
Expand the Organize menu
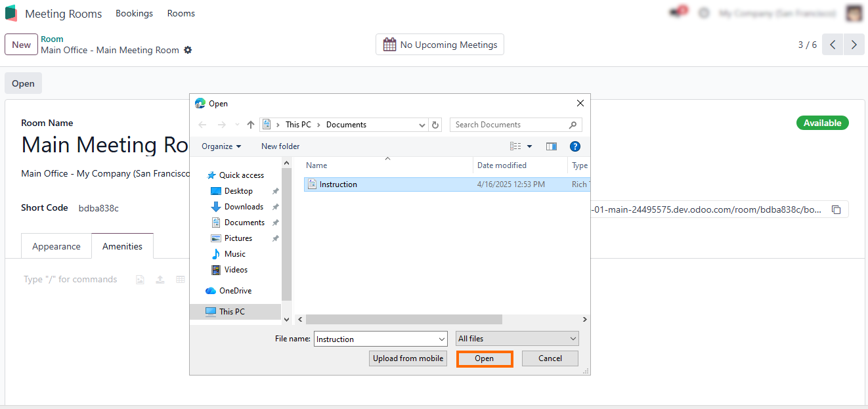pyautogui.click(x=221, y=146)
